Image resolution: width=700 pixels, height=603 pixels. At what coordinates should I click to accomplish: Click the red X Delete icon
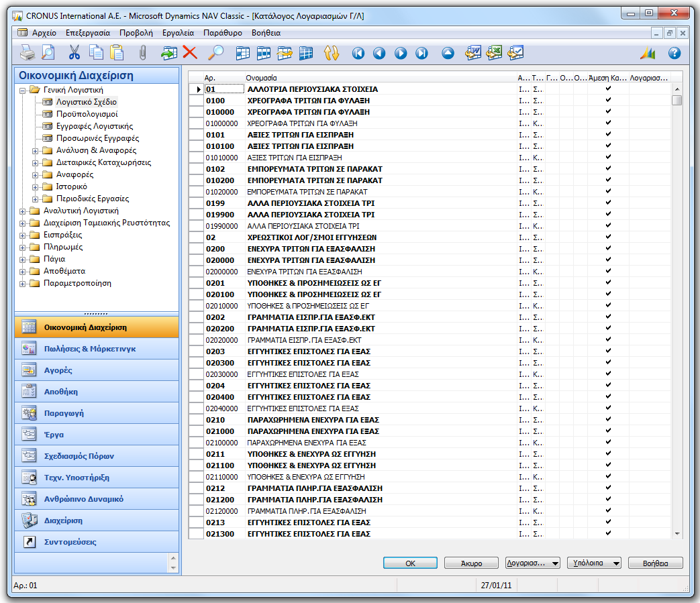click(190, 52)
